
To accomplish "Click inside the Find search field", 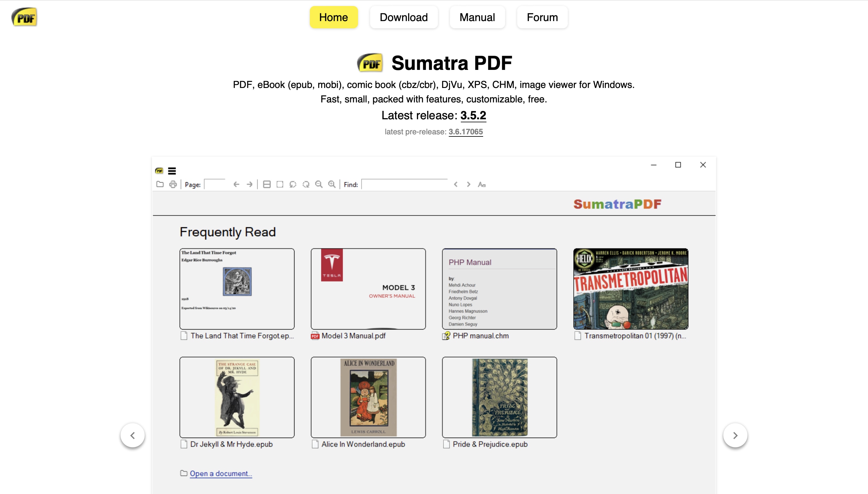I will pyautogui.click(x=404, y=184).
